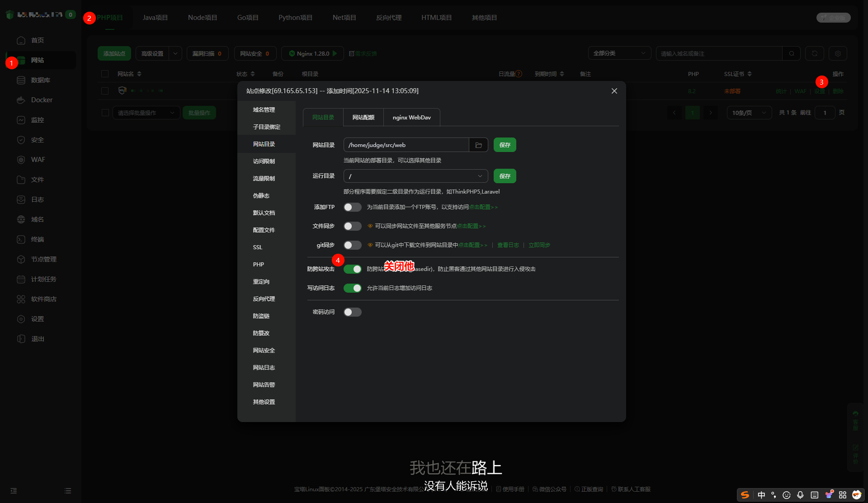Image resolution: width=868 pixels, height=503 pixels.
Task: Click the folder browse icon for 网站目录
Action: pyautogui.click(x=478, y=145)
